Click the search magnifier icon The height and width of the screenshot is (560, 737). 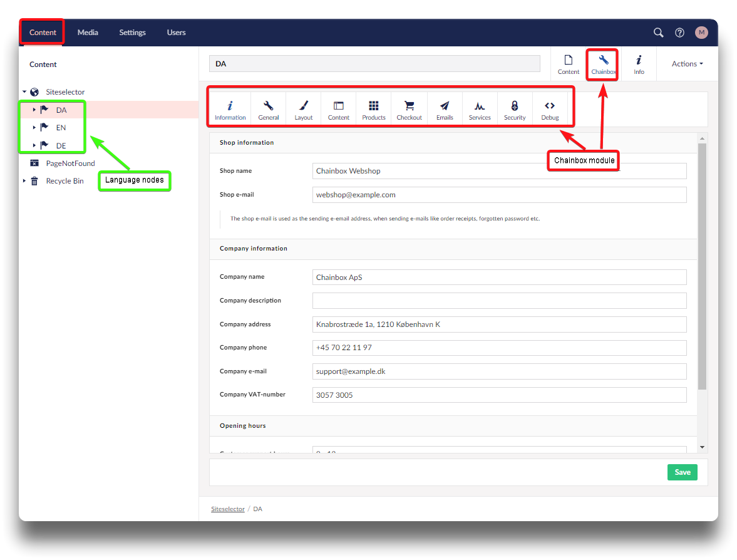[658, 33]
